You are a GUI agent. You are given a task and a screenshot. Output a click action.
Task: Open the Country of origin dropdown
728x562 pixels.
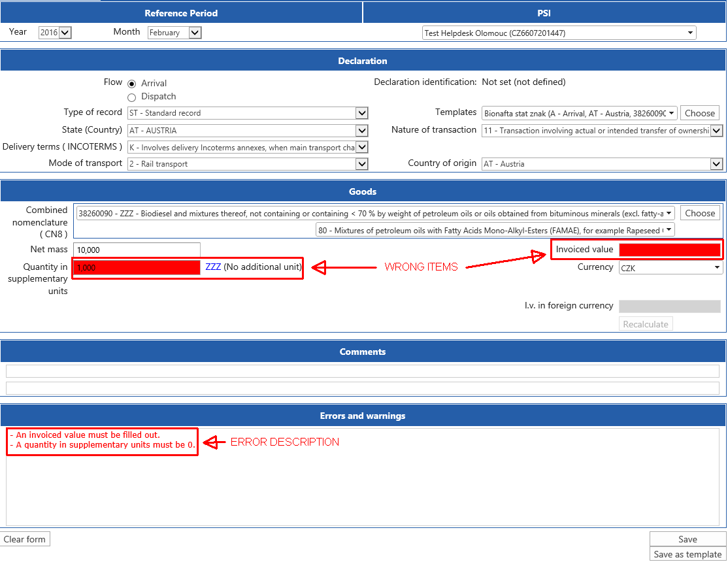click(602, 164)
